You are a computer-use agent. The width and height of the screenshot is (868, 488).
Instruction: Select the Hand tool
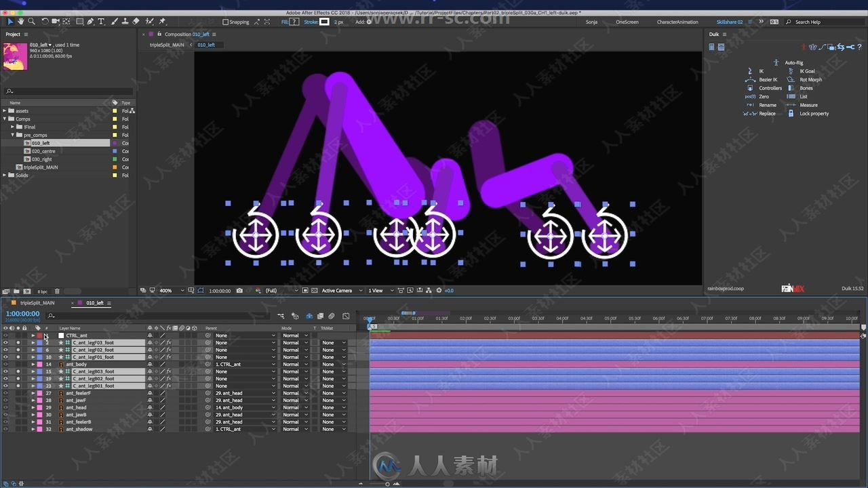click(21, 22)
